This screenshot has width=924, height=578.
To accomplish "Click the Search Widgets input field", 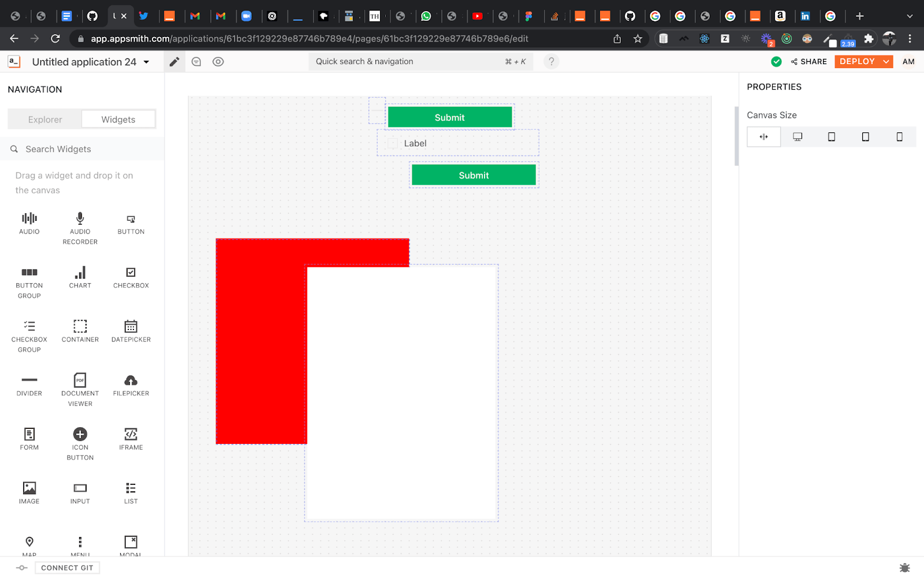I will click(87, 149).
